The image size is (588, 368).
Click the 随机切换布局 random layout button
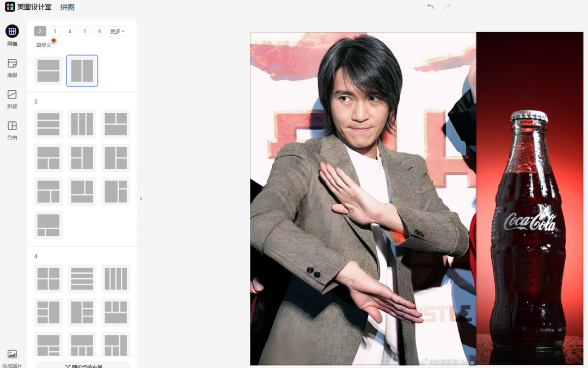[x=83, y=365]
